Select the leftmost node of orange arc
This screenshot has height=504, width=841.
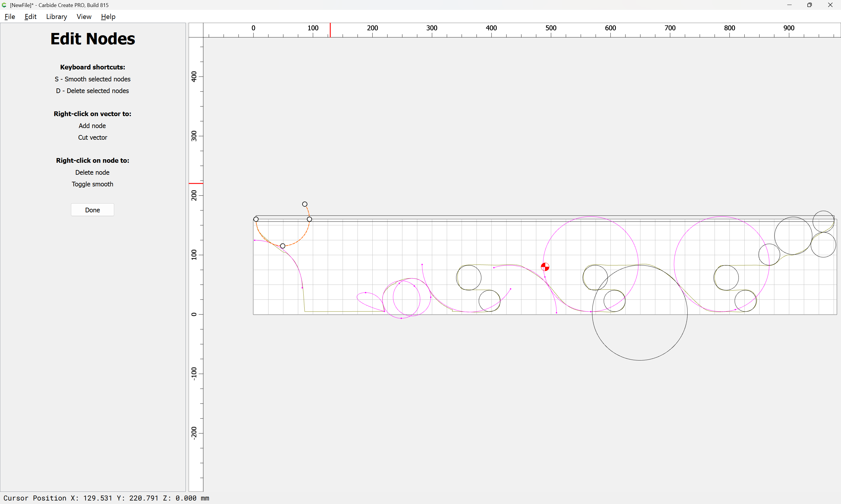pos(256,219)
